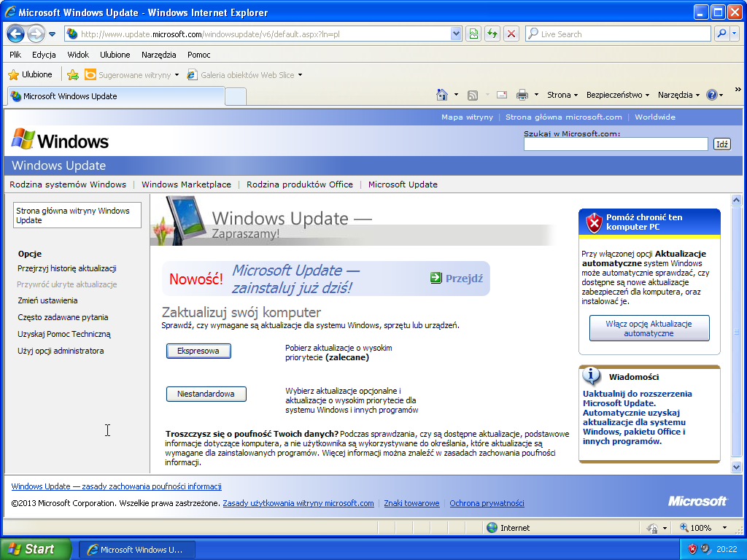Viewport: 747px width, 560px height.
Task: Expand the Home button dropdown arrow
Action: pyautogui.click(x=456, y=95)
